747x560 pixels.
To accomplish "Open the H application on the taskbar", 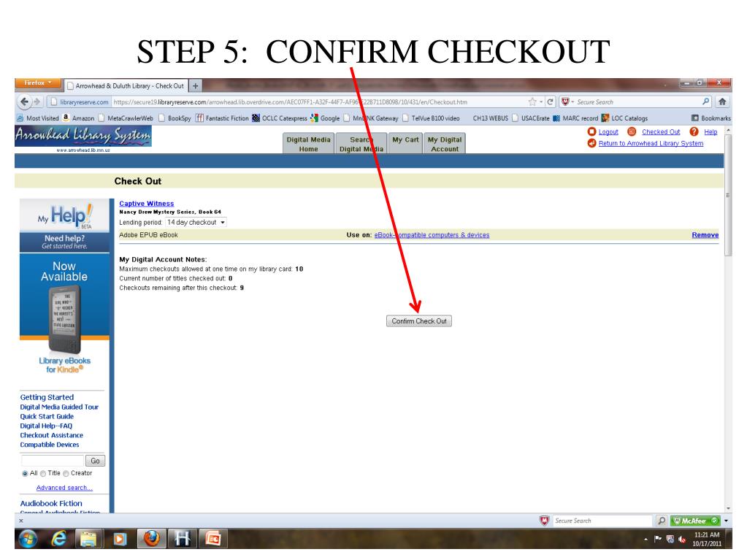I will (183, 539).
